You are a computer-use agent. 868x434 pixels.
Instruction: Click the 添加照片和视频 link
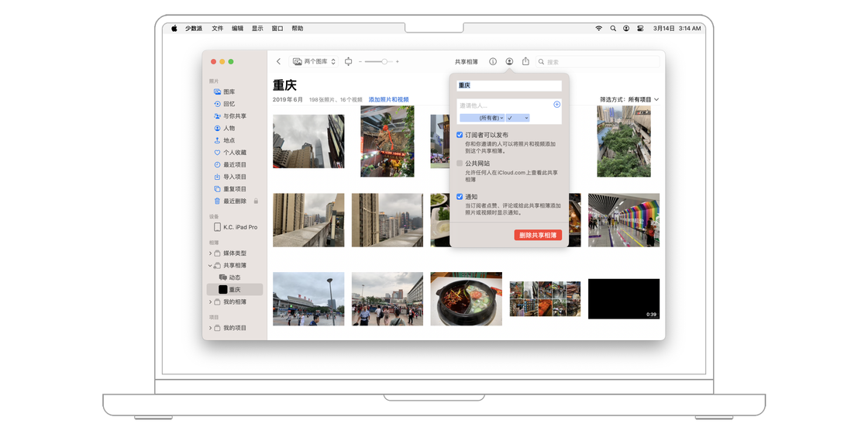coord(388,100)
